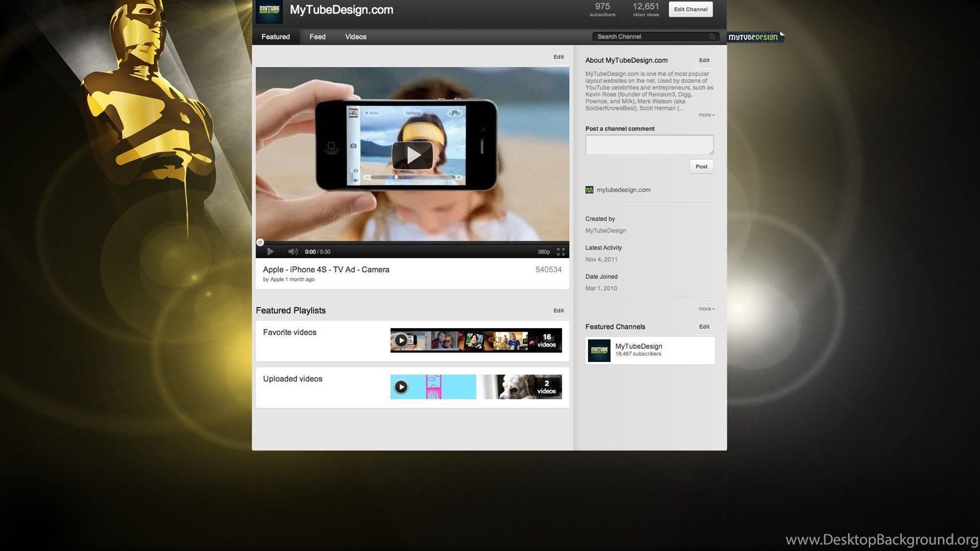Click the Edit Channel button

pos(691,9)
